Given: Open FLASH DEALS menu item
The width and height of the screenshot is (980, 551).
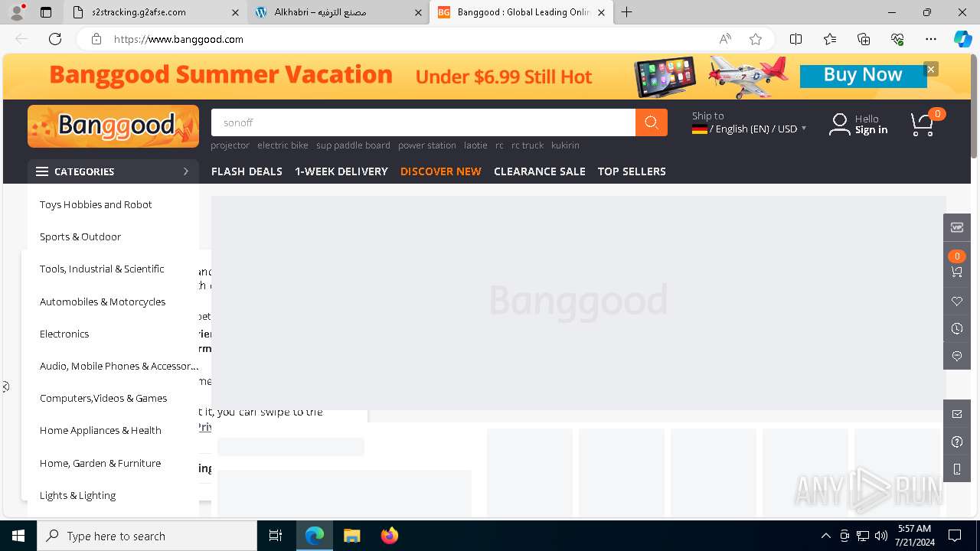Looking at the screenshot, I should [x=247, y=171].
